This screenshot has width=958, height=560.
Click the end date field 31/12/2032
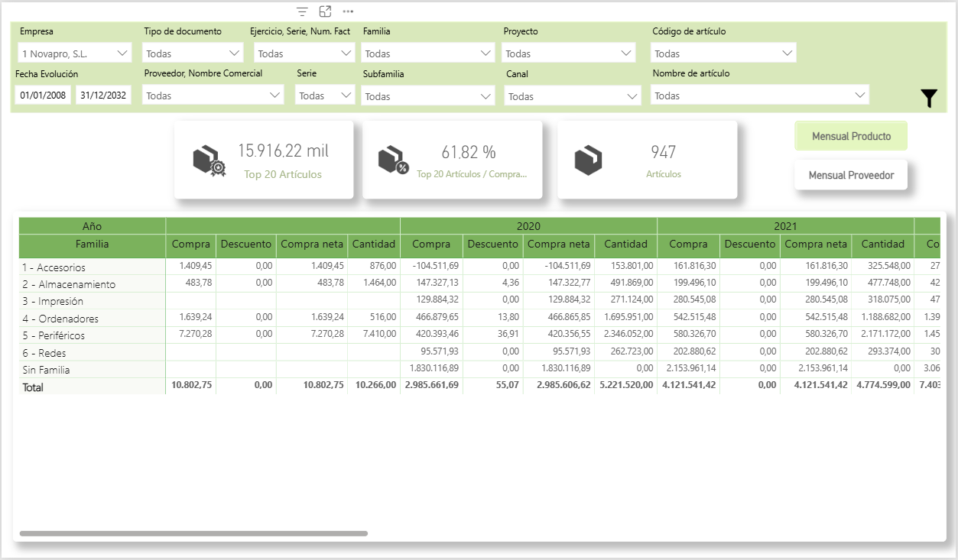coord(103,95)
